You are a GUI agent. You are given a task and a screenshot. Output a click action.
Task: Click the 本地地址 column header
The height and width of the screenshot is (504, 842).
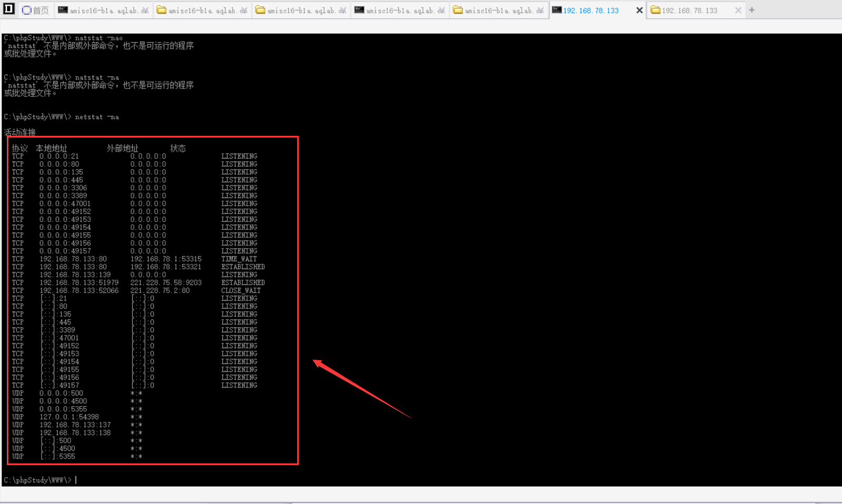click(x=52, y=148)
